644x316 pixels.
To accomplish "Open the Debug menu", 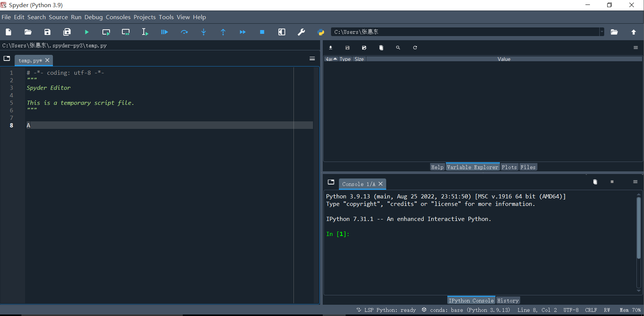I will point(93,17).
